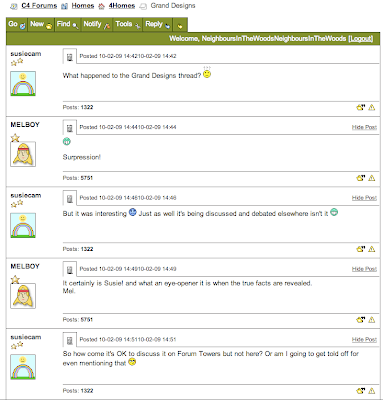
Task: Click susiecam's rainbow avatar on first post
Action: 23,83
